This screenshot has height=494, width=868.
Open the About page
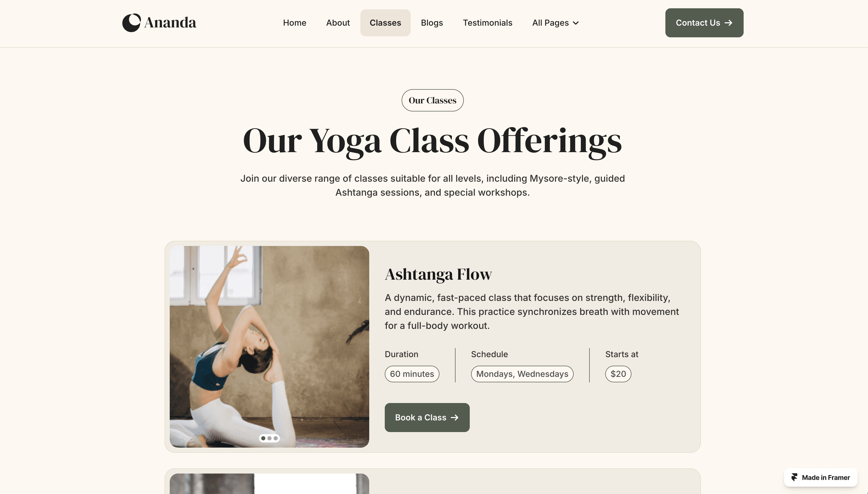pos(338,23)
